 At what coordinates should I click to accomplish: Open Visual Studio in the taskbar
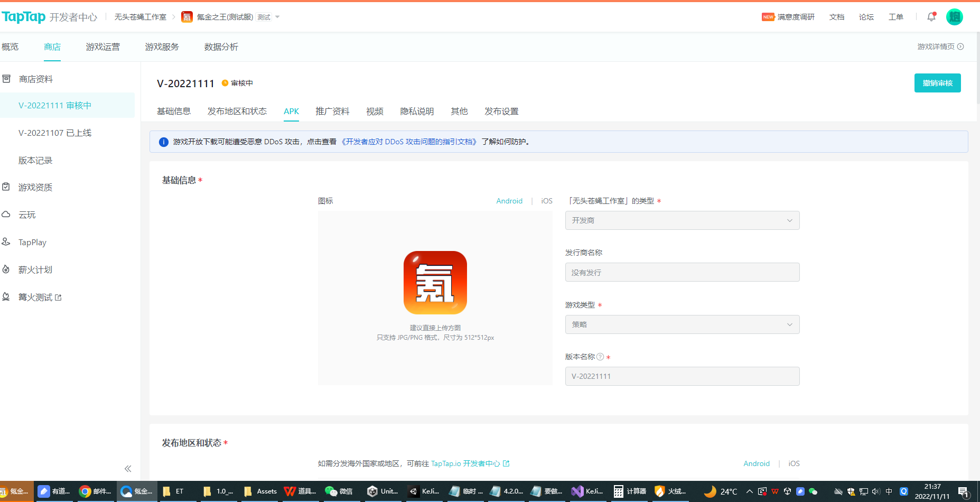click(587, 491)
